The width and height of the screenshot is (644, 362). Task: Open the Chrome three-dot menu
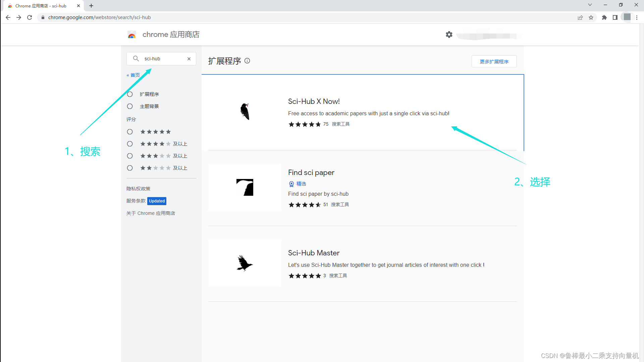637,17
